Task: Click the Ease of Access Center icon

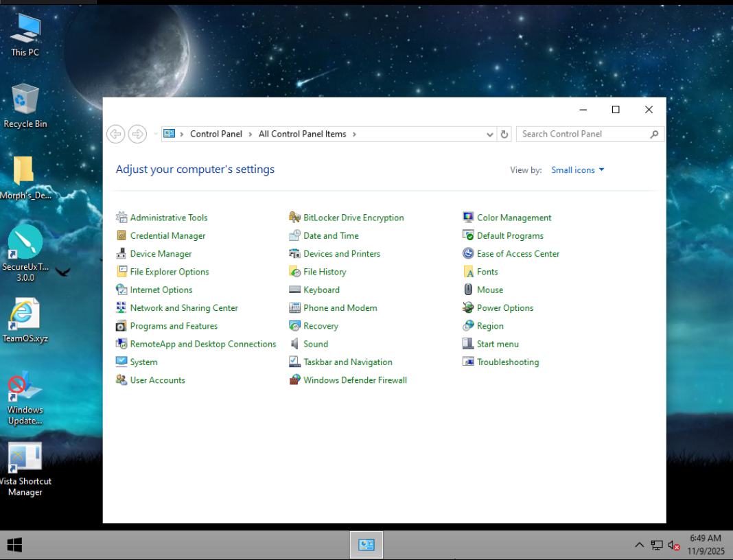Action: coord(469,254)
